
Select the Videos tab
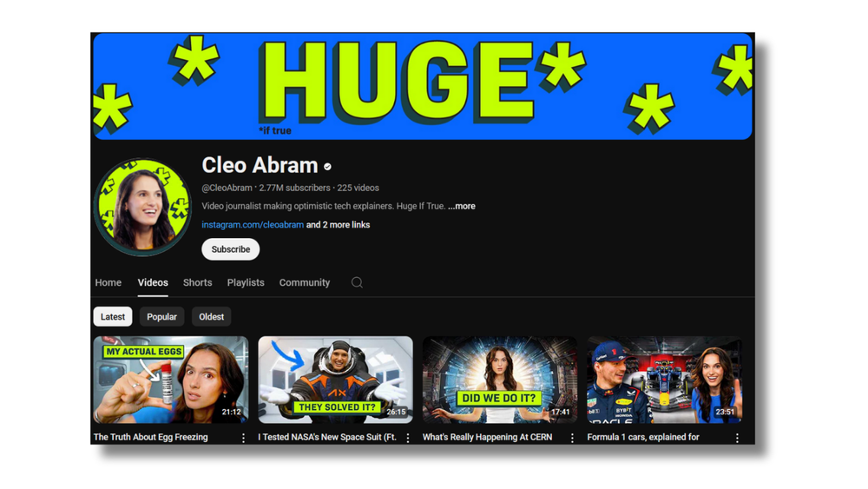(x=153, y=282)
